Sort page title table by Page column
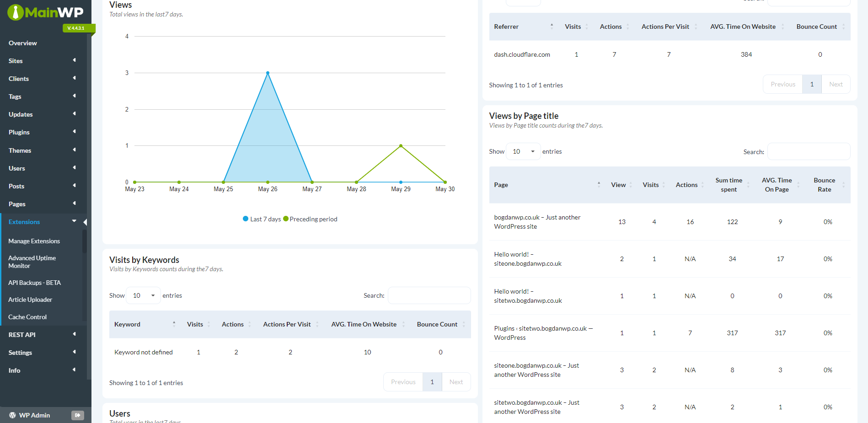This screenshot has width=868, height=423. [547, 185]
